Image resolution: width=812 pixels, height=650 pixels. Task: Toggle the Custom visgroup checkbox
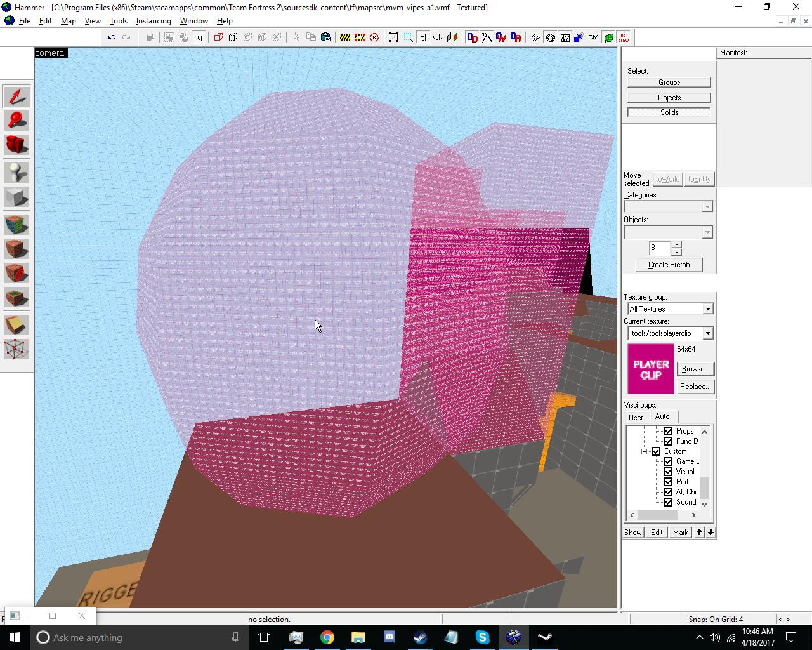click(x=656, y=451)
